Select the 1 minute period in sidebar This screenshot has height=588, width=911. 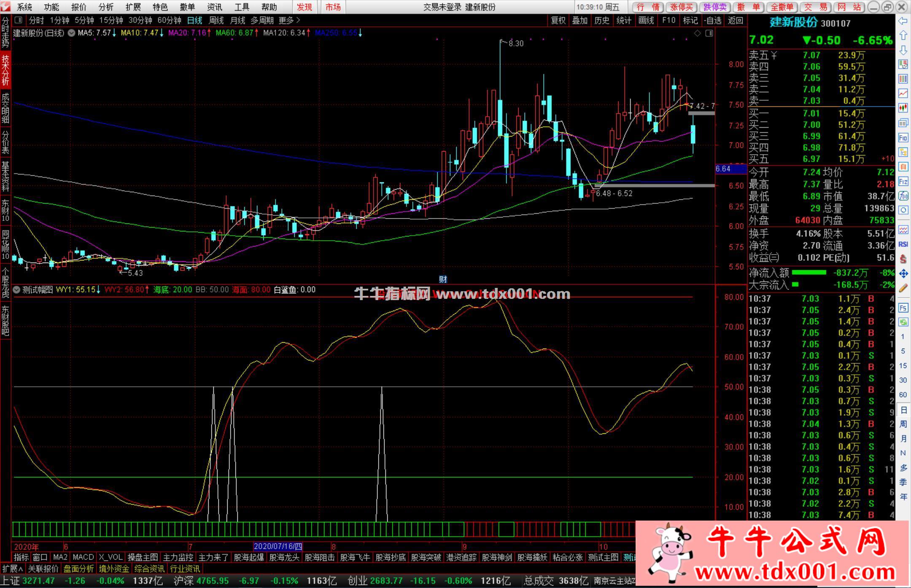903,337
